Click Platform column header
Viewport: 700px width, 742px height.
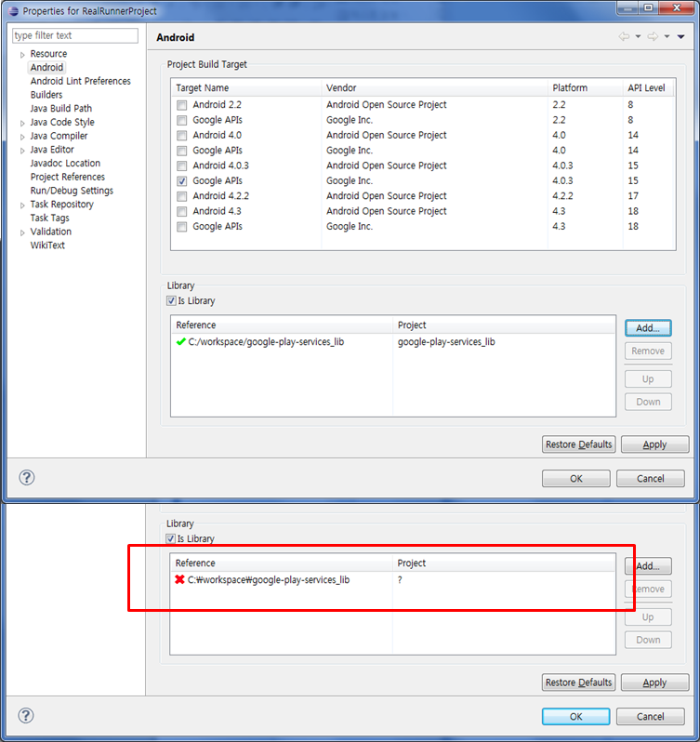pos(585,88)
